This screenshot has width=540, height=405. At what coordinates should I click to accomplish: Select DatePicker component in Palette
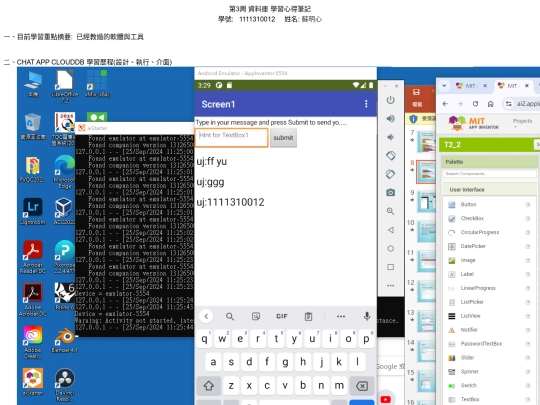(473, 246)
